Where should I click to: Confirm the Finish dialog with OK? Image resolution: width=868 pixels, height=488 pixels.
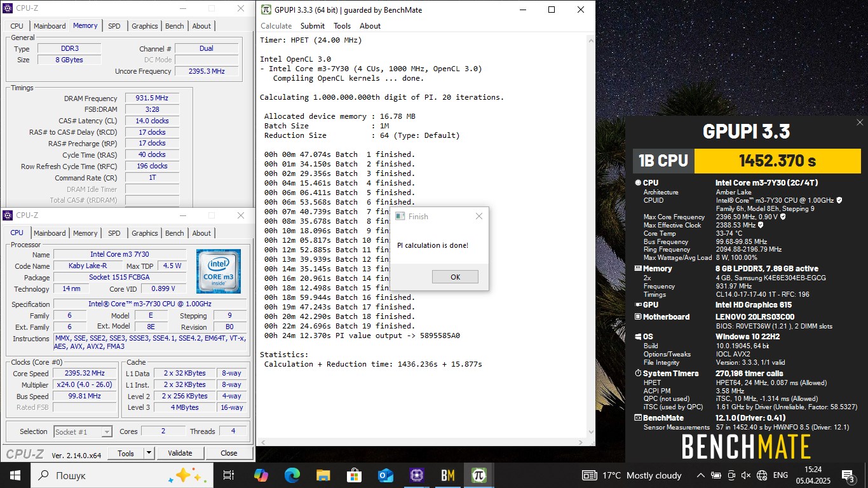click(455, 277)
